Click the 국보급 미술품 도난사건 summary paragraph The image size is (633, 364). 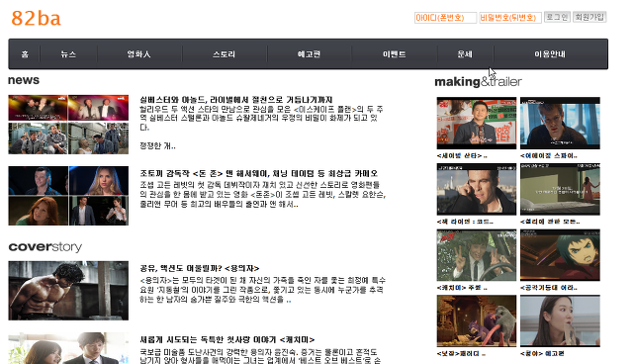coord(259,356)
